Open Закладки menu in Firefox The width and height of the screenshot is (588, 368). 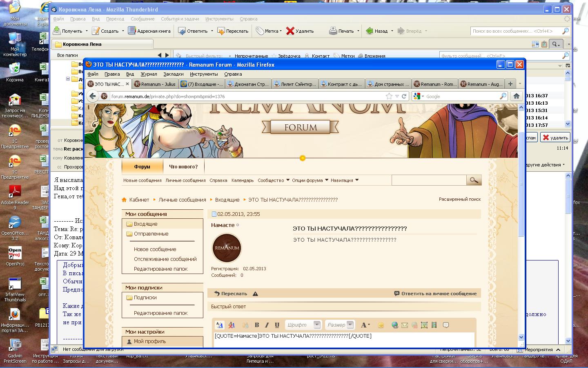[173, 74]
